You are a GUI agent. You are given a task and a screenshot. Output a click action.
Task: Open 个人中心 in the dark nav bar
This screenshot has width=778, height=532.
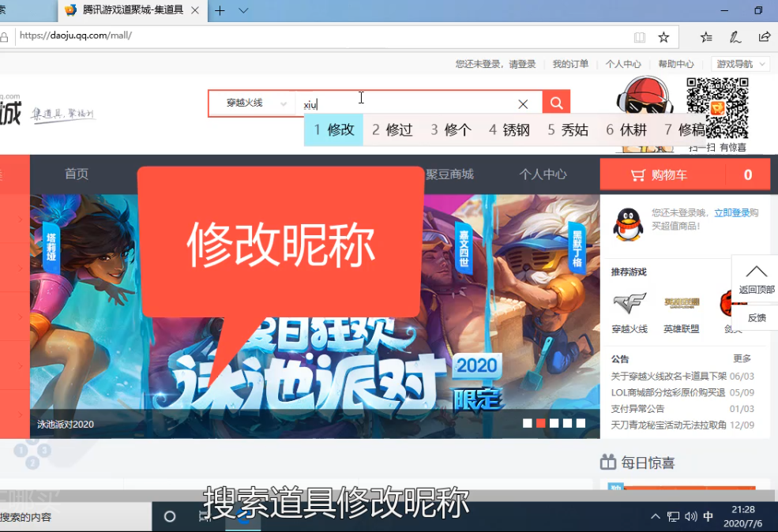click(x=543, y=174)
